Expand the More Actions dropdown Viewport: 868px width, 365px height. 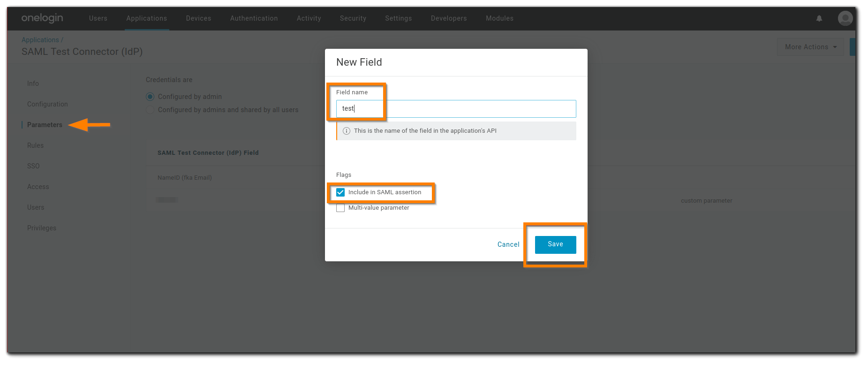pos(810,47)
